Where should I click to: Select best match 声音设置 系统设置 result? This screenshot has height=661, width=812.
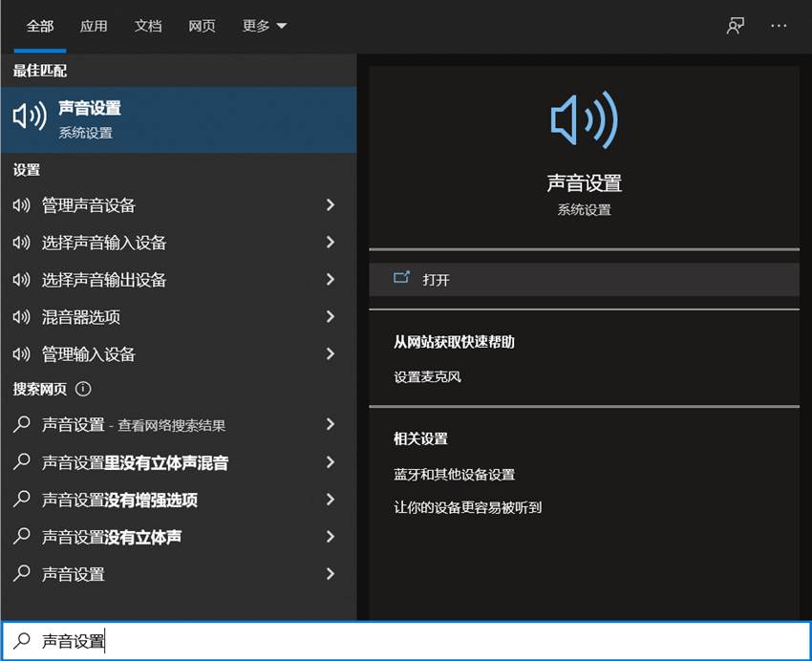click(179, 119)
